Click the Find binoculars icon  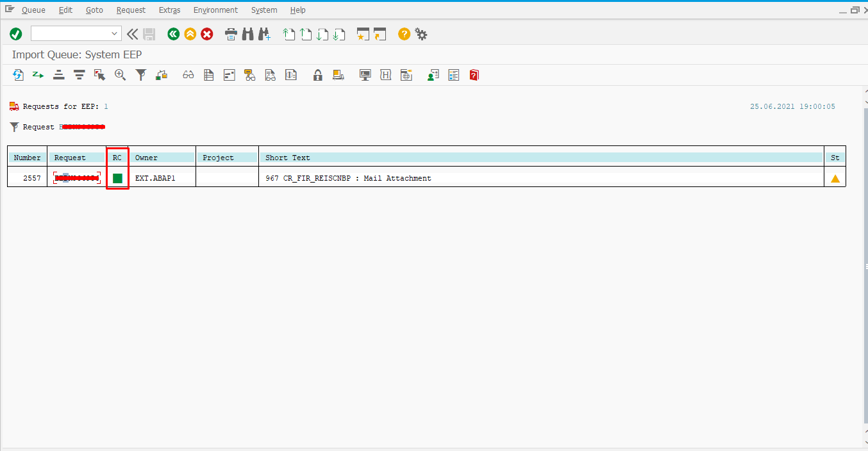tap(248, 34)
